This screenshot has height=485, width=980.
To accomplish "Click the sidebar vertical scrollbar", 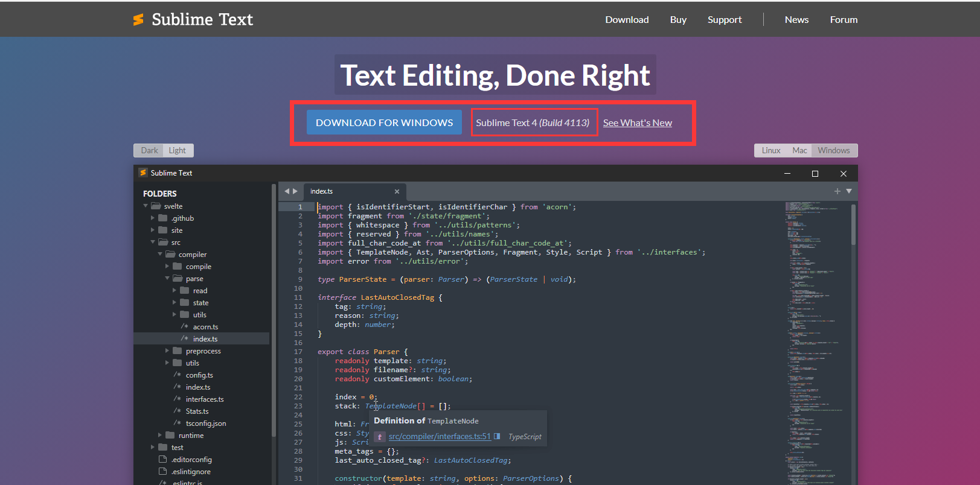I will click(274, 311).
